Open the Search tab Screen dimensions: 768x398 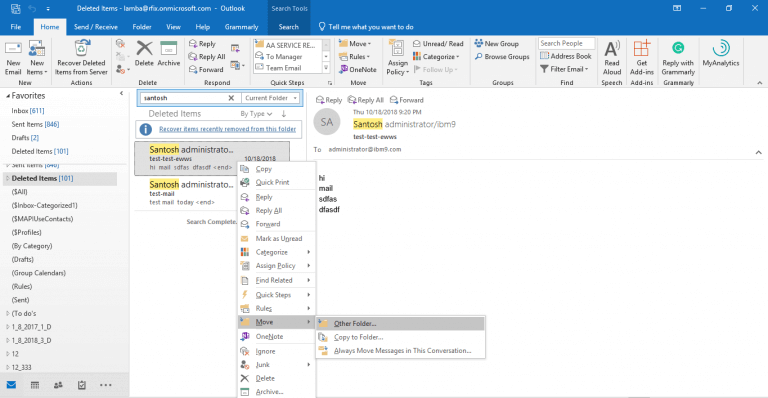tap(288, 27)
